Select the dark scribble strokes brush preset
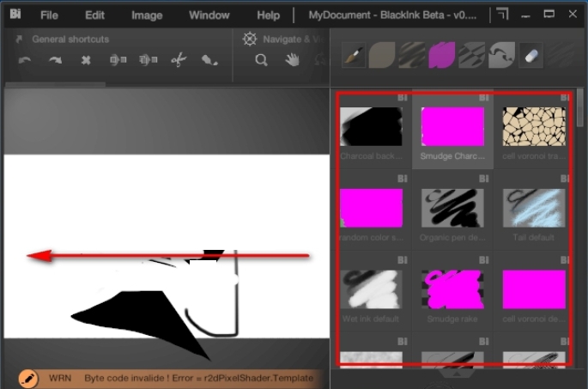 point(412,56)
